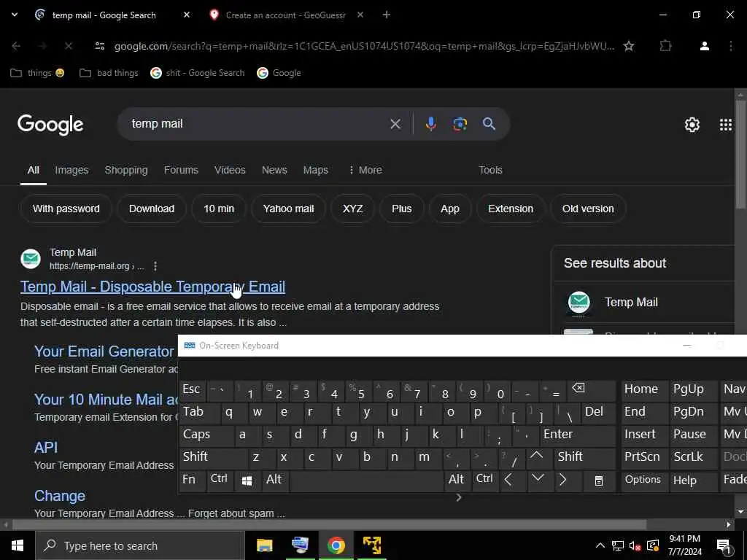
Task: Switch to the News search tab
Action: click(274, 170)
